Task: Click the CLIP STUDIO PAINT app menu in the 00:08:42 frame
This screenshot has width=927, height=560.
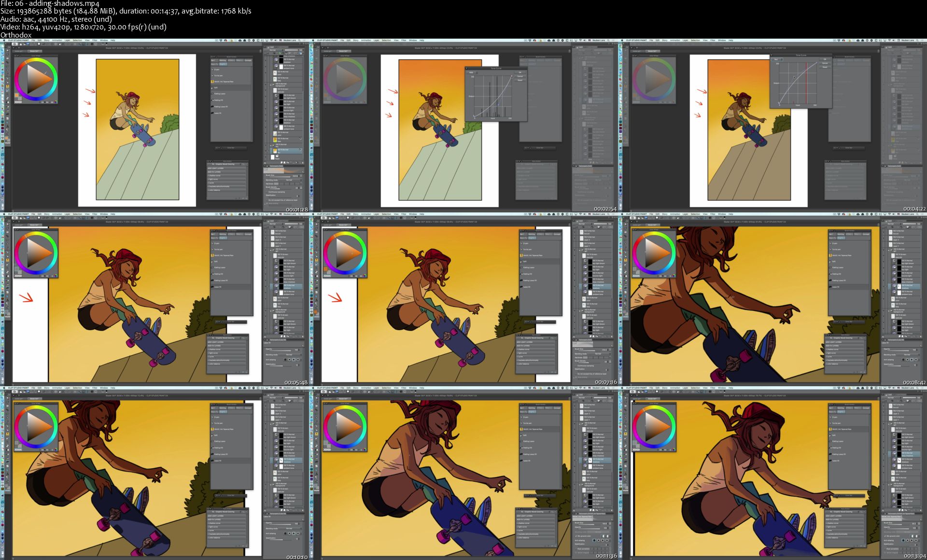Action: pos(636,214)
